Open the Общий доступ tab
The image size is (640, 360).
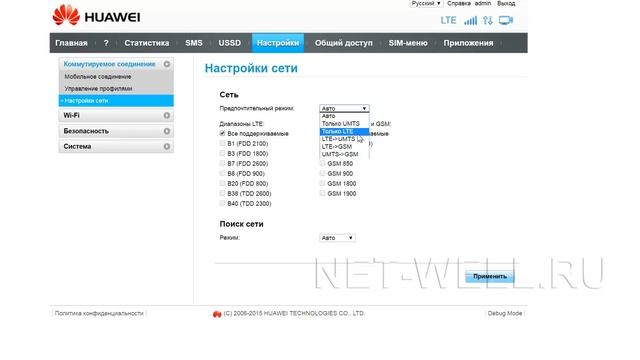pos(344,43)
